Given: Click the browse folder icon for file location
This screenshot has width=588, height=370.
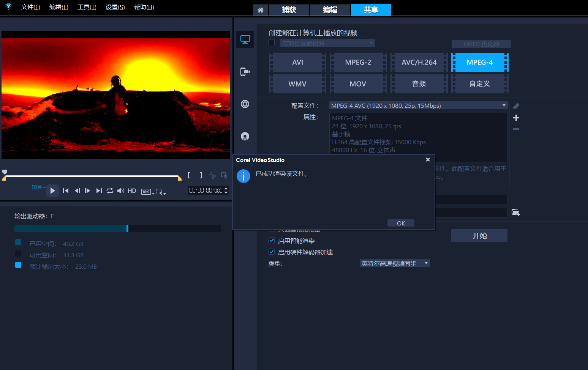Looking at the screenshot, I should click(515, 213).
